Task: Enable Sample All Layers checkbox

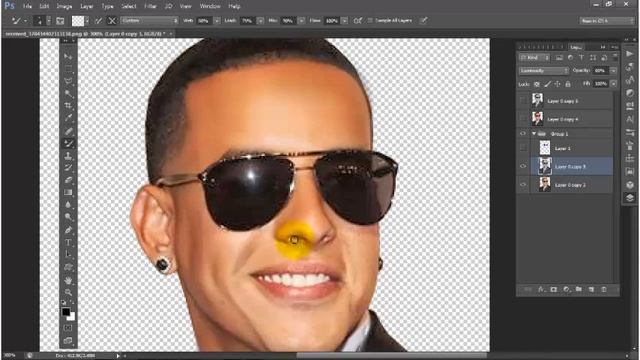Action: point(370,20)
